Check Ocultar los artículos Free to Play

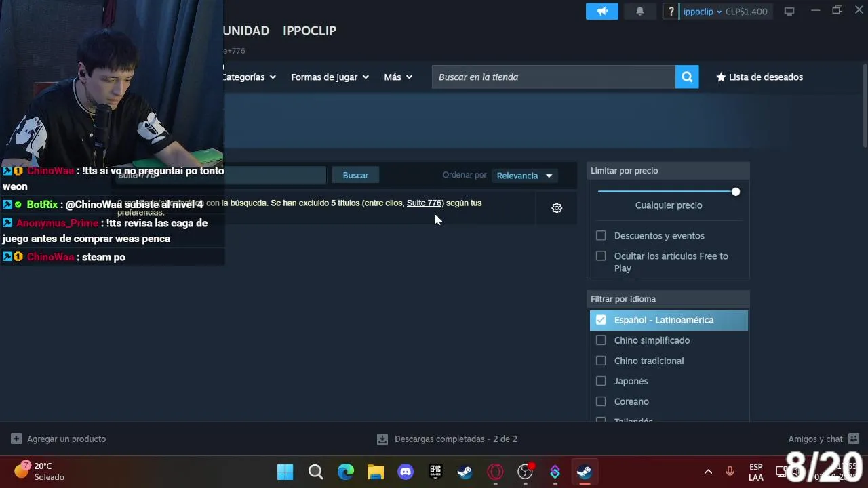(x=601, y=256)
